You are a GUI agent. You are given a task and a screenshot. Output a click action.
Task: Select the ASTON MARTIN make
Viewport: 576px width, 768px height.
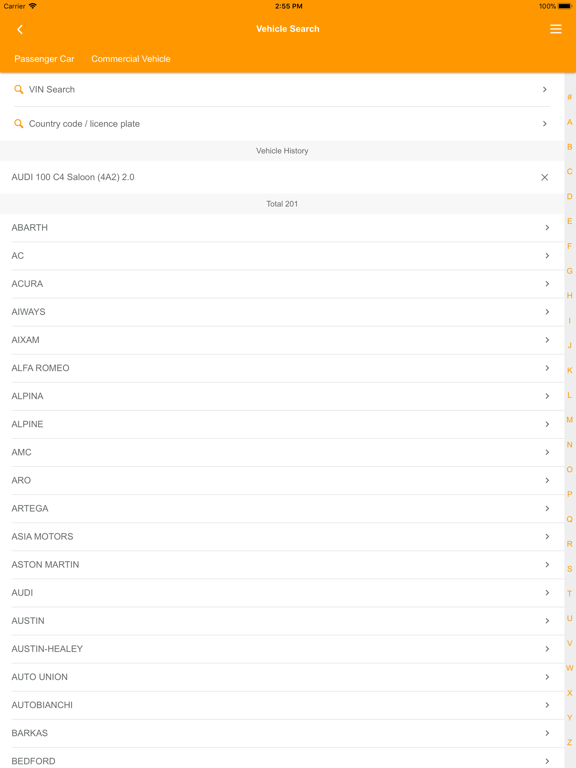pos(282,565)
